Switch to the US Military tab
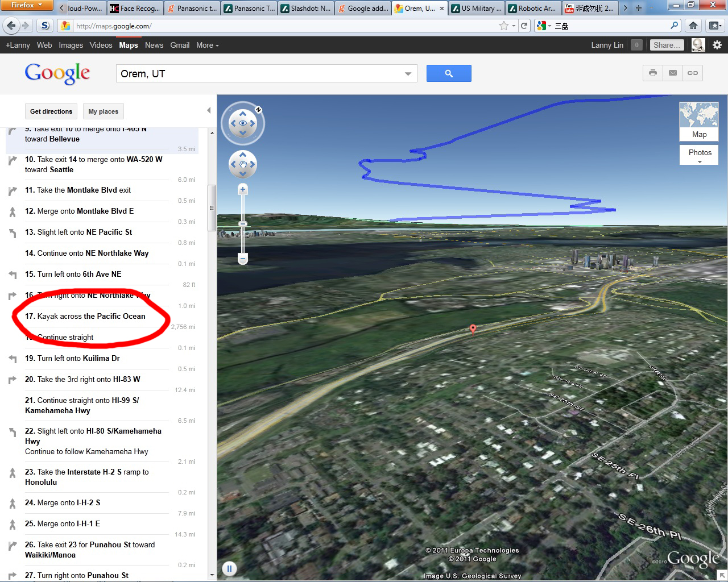The width and height of the screenshot is (728, 582). (x=477, y=8)
